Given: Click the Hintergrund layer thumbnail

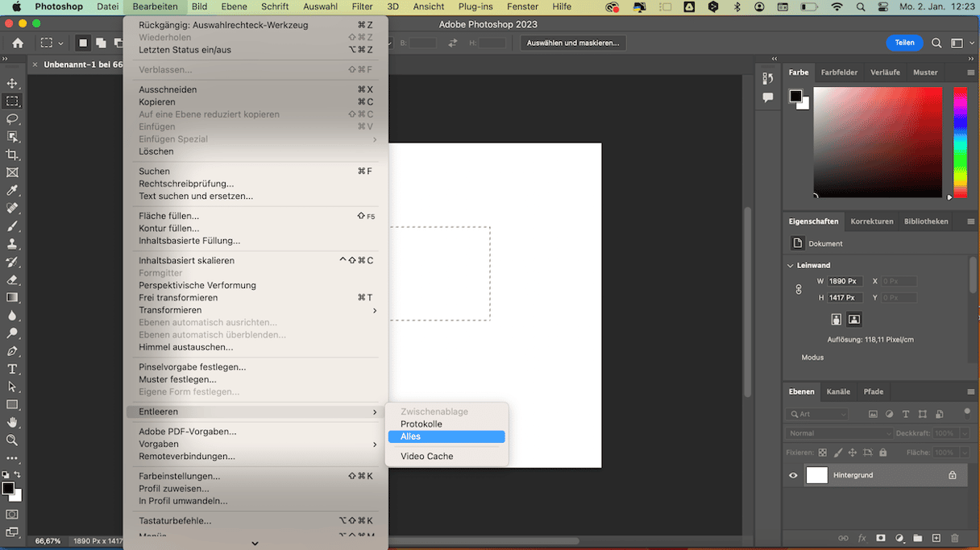Looking at the screenshot, I should pos(816,475).
